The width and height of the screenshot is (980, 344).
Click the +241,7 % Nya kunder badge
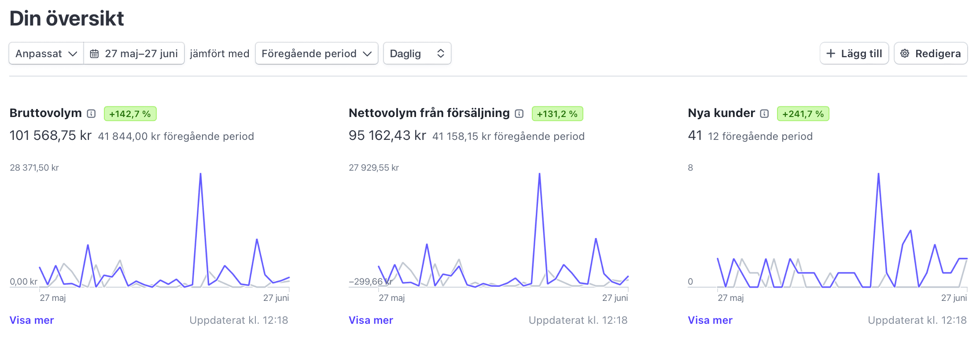coord(803,114)
